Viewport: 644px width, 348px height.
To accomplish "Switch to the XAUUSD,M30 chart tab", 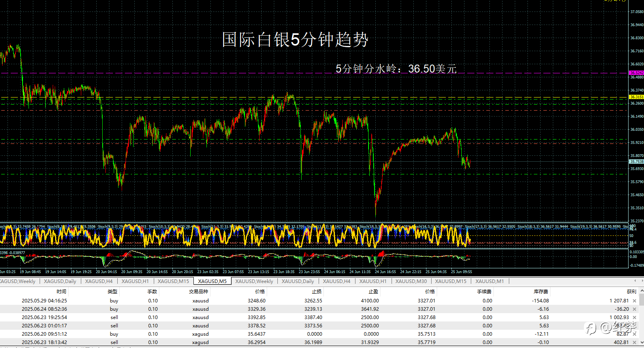I will (x=411, y=281).
